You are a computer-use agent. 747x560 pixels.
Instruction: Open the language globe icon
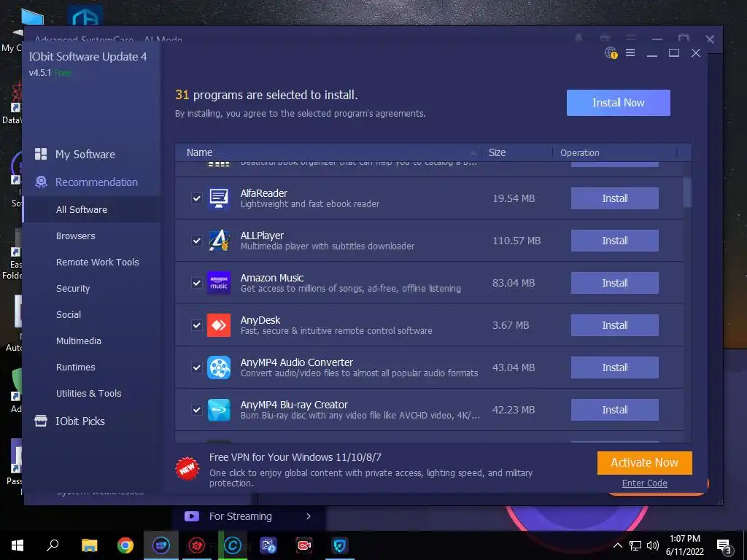click(611, 52)
